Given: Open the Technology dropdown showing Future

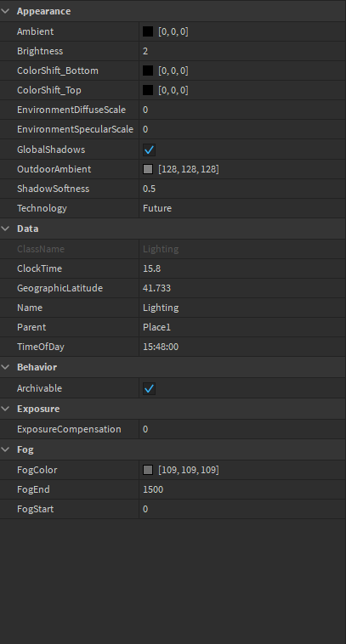Looking at the screenshot, I should click(242, 208).
